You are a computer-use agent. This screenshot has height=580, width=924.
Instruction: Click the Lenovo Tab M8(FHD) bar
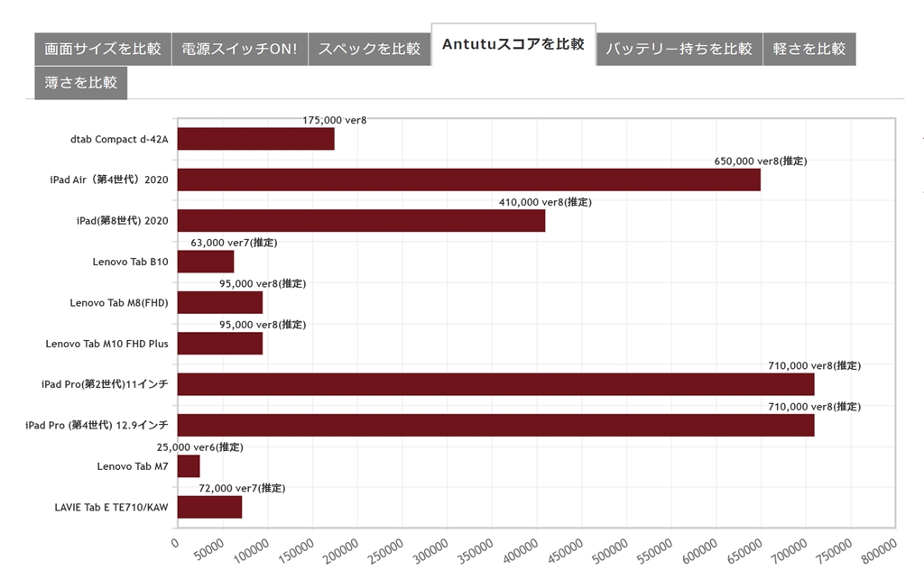point(220,303)
